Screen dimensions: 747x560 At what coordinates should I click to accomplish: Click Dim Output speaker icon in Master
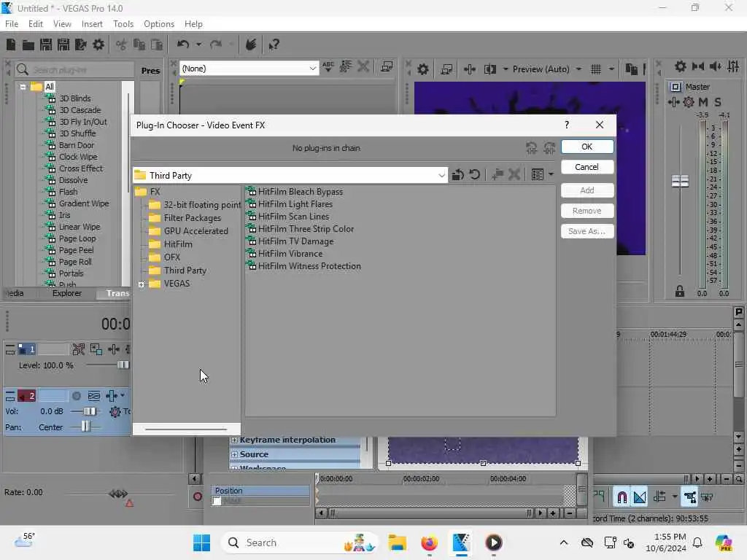(715, 66)
